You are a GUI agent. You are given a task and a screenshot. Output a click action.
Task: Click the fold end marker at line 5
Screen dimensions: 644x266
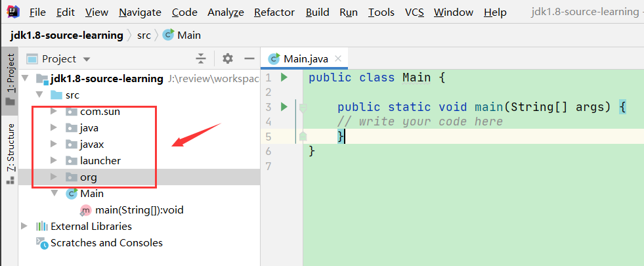click(303, 136)
